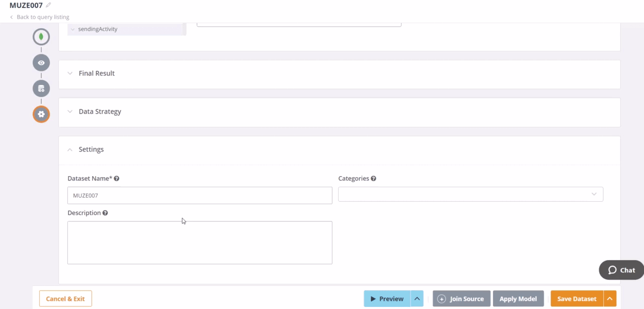Click the Apply Model button
644x309 pixels.
pyautogui.click(x=518, y=299)
